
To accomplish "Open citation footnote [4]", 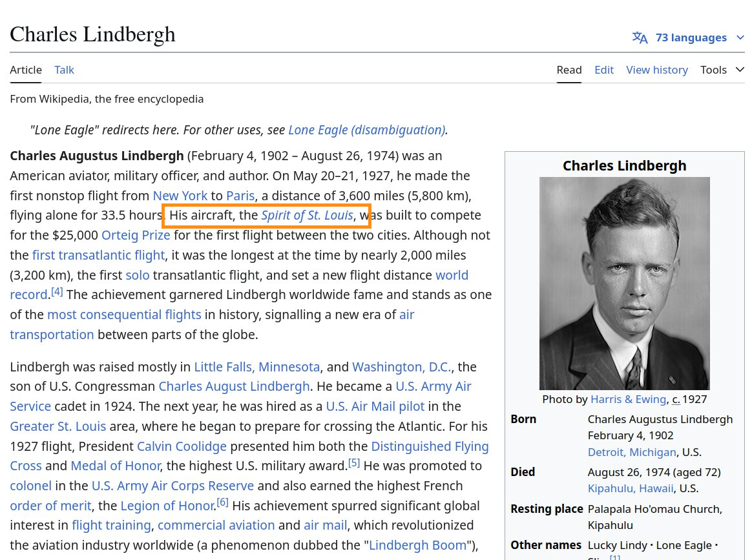I will click(x=57, y=291).
